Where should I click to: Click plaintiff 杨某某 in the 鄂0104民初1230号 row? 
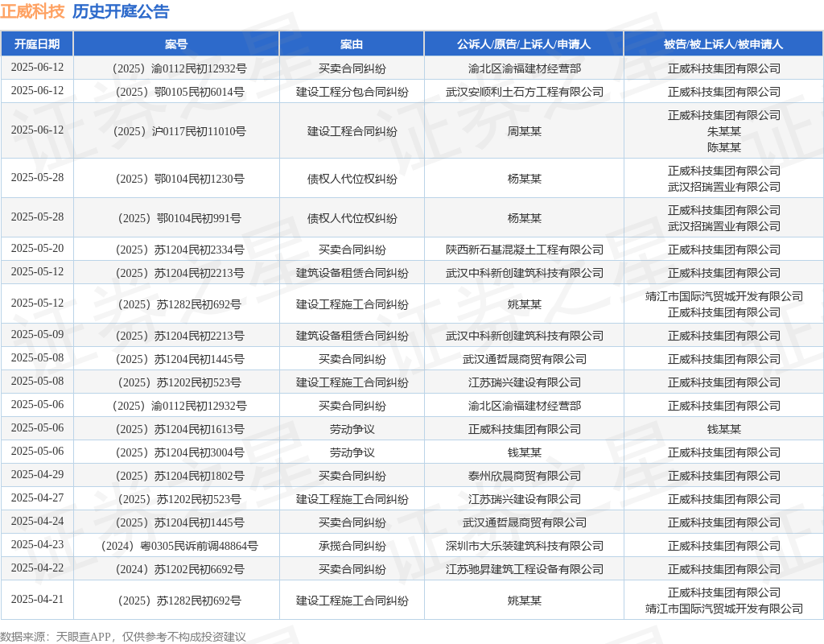pyautogui.click(x=525, y=179)
